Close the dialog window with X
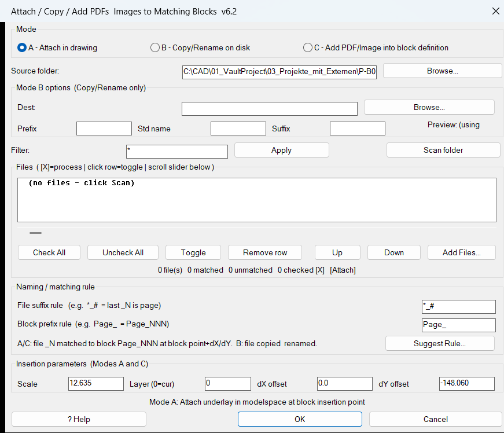The height and width of the screenshot is (433, 504). 495,11
